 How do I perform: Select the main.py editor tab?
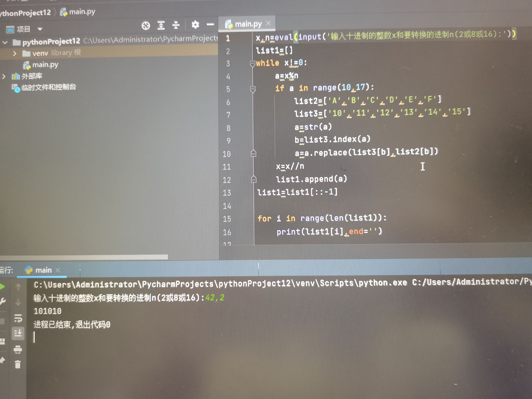click(x=248, y=24)
